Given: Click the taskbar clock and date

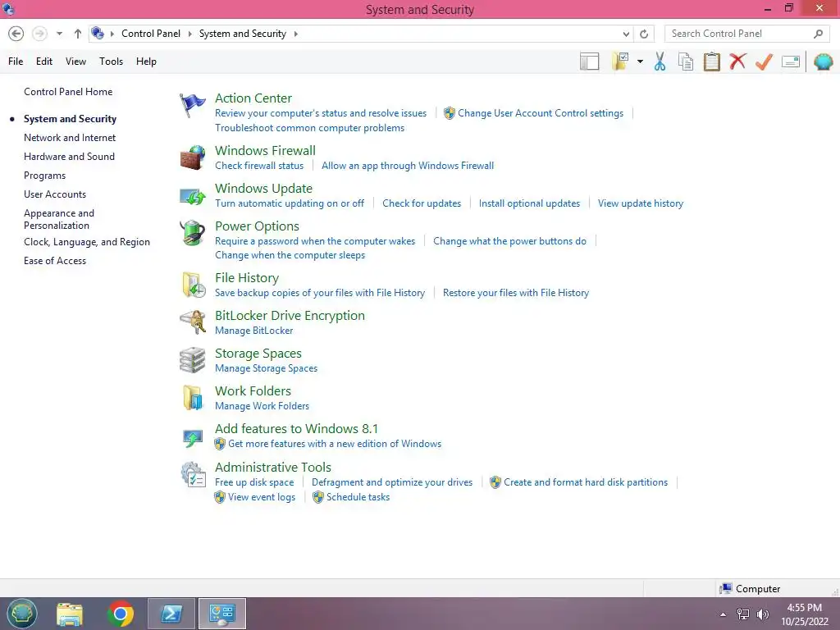Looking at the screenshot, I should (x=805, y=614).
